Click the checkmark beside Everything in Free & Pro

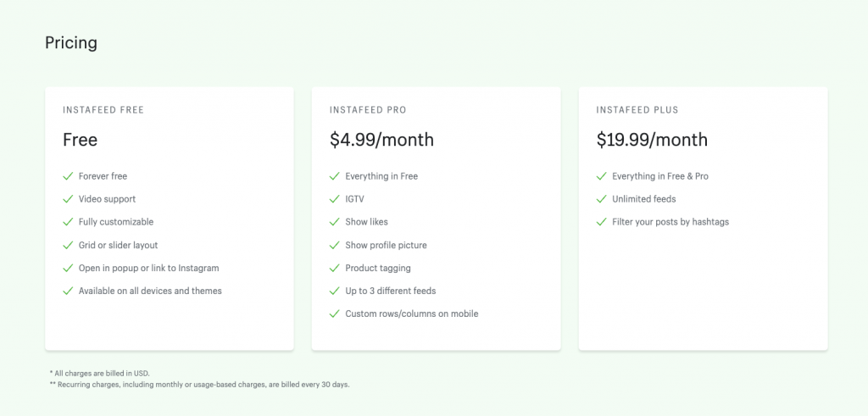point(602,176)
